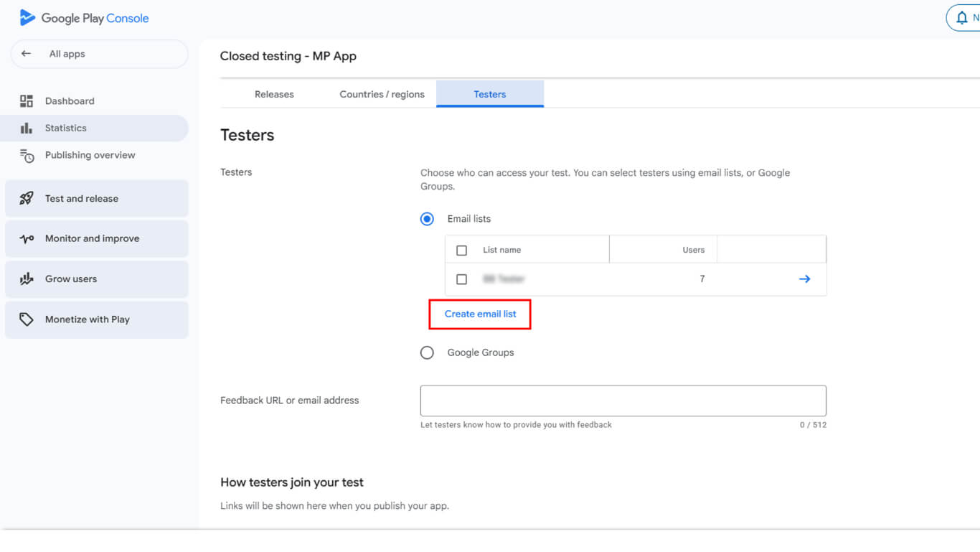This screenshot has height=552, width=980.
Task: Select the Email lists radio button
Action: [427, 219]
